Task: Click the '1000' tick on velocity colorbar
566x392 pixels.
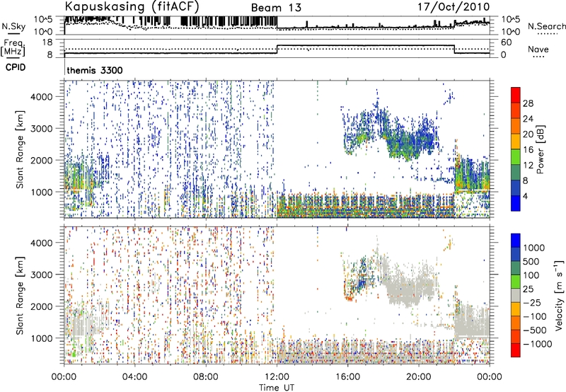Action: pyautogui.click(x=534, y=248)
